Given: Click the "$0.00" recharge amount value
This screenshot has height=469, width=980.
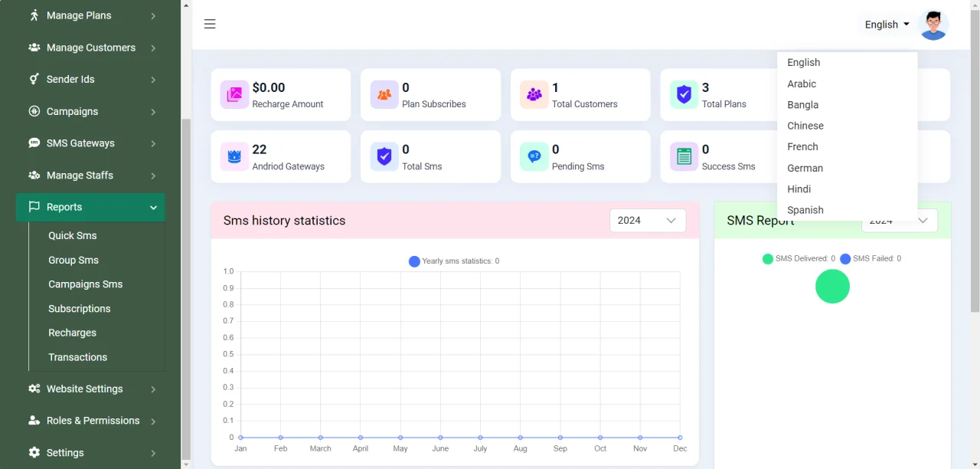Looking at the screenshot, I should pos(269,87).
